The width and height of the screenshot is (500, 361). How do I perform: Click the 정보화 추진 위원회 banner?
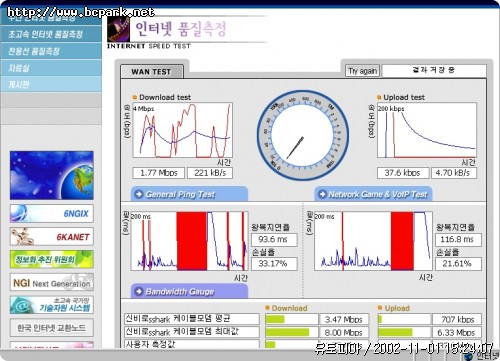tap(52, 259)
